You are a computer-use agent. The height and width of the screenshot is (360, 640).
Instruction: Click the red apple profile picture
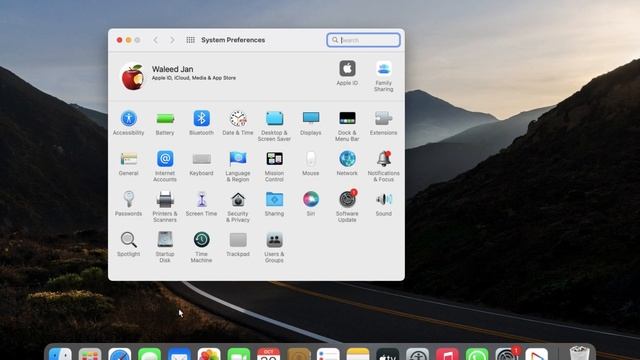click(133, 76)
